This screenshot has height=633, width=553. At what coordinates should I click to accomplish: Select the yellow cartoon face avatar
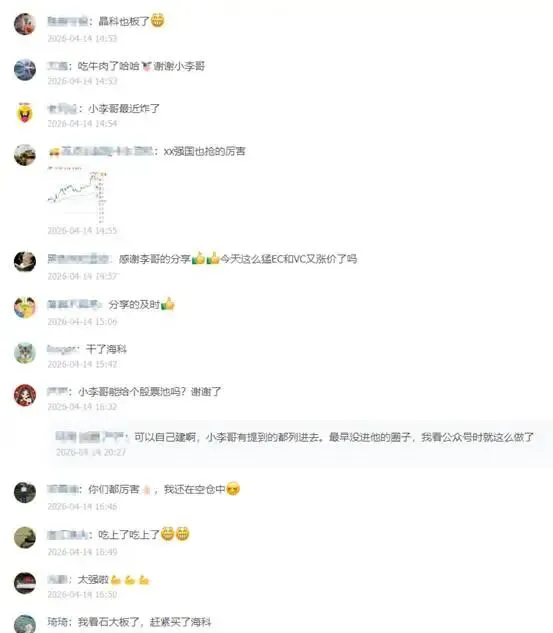tap(25, 113)
